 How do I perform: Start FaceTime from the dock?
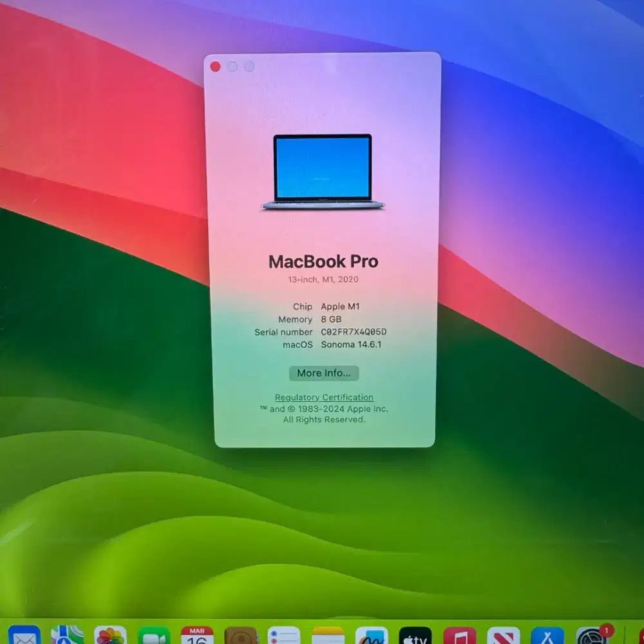coord(155,638)
